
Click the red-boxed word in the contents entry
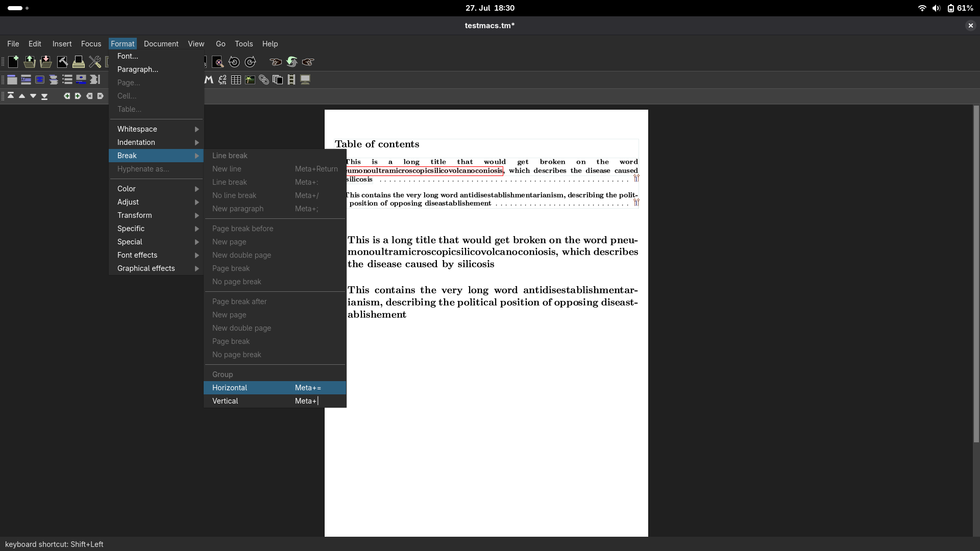tap(425, 171)
